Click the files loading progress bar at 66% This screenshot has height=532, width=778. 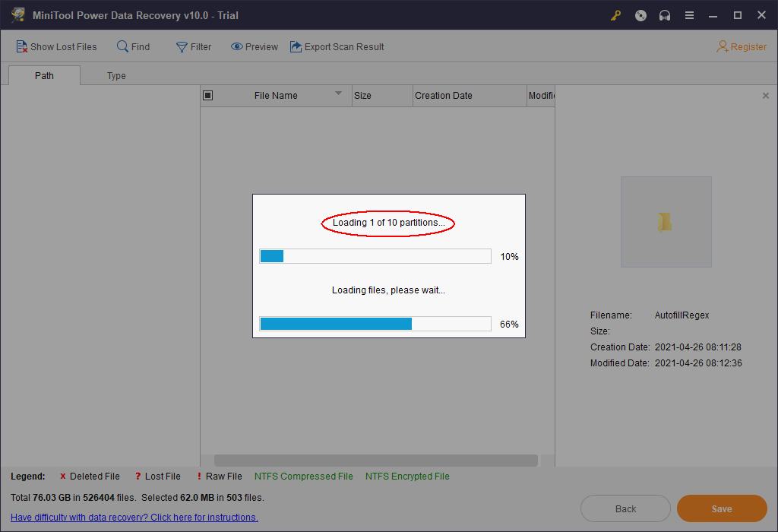375,324
